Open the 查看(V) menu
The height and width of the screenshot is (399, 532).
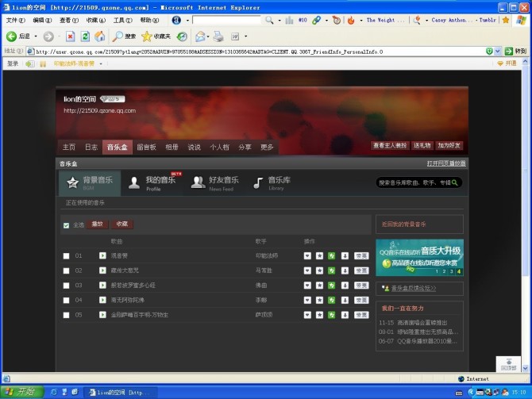pos(69,21)
